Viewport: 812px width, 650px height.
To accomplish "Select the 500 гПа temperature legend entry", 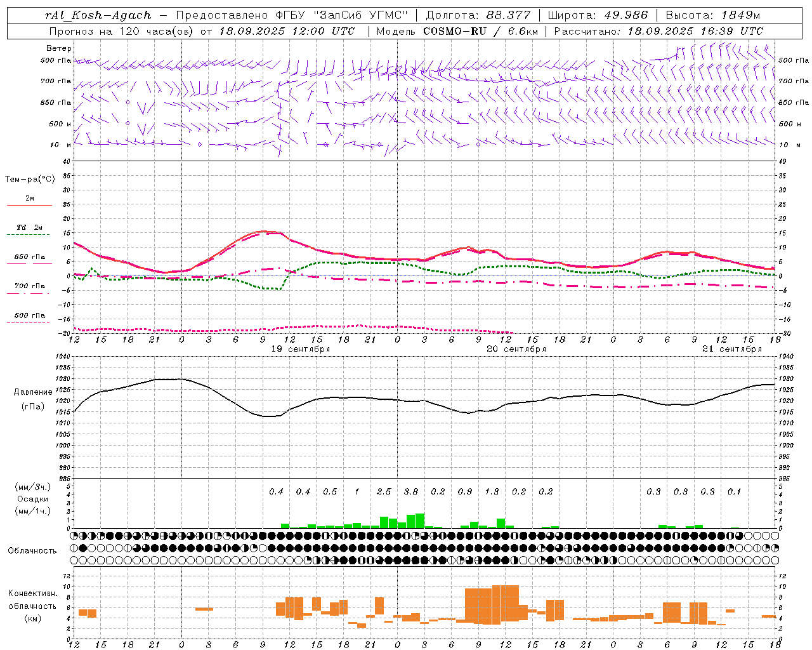I will pyautogui.click(x=30, y=315).
